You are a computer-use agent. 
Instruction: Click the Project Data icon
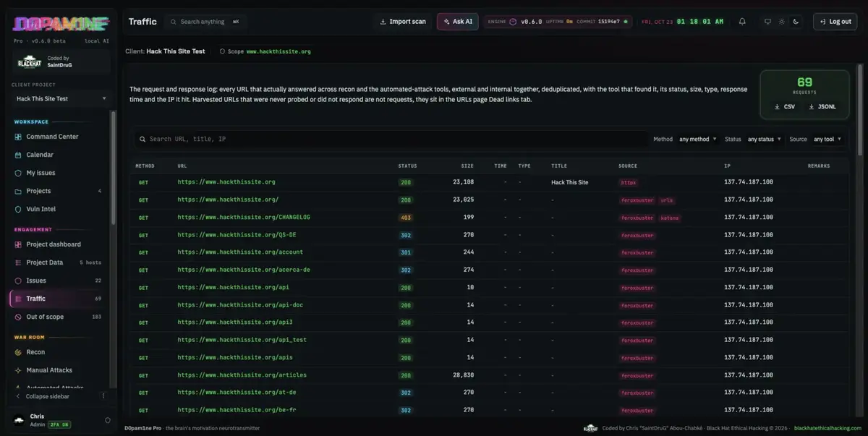coord(19,262)
